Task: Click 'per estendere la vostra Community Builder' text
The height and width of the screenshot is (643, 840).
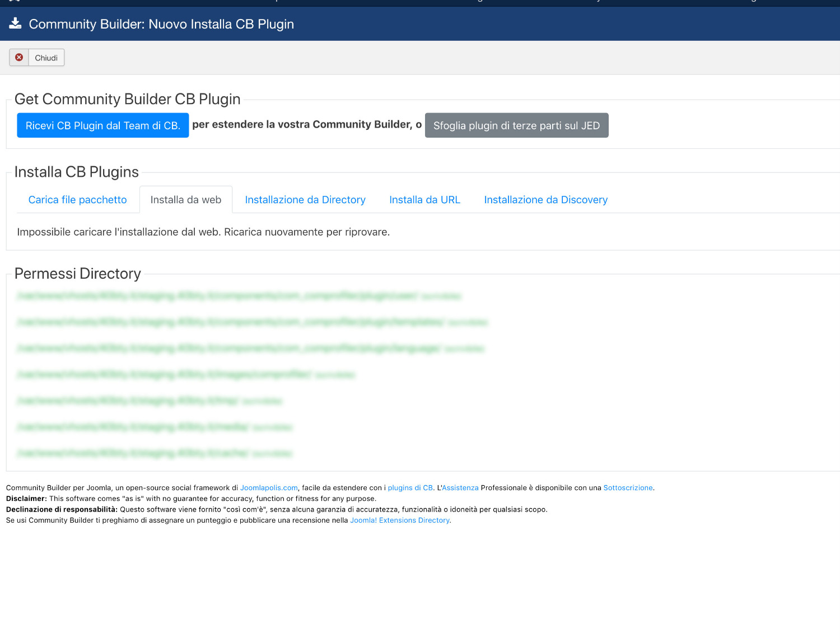Action: click(x=307, y=124)
